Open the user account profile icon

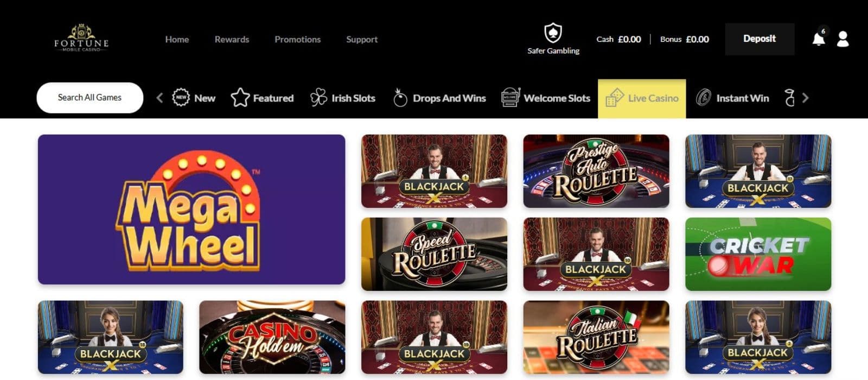click(843, 39)
